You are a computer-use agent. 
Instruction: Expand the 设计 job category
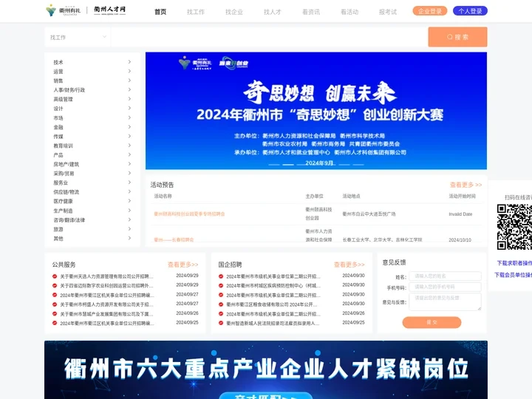tap(92, 108)
